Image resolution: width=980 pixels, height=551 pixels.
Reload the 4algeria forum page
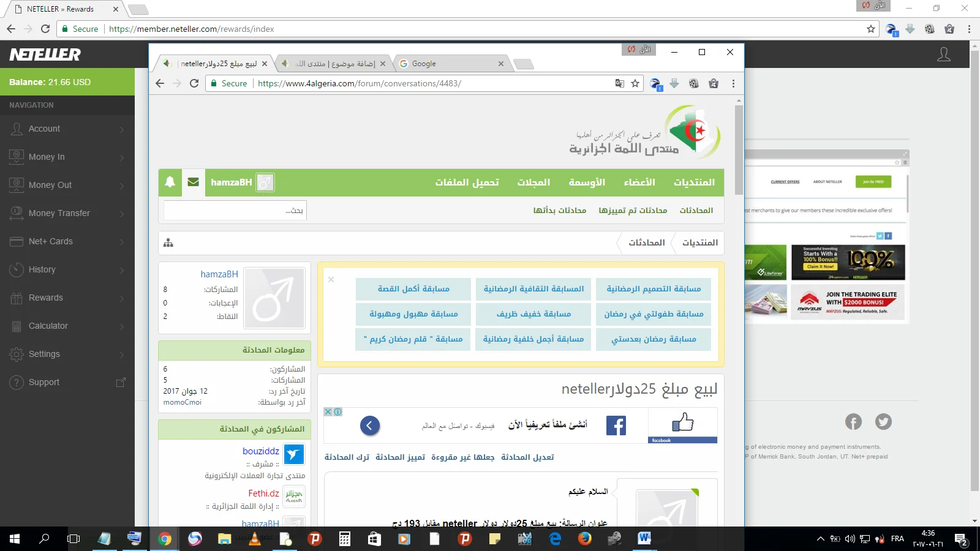[194, 84]
